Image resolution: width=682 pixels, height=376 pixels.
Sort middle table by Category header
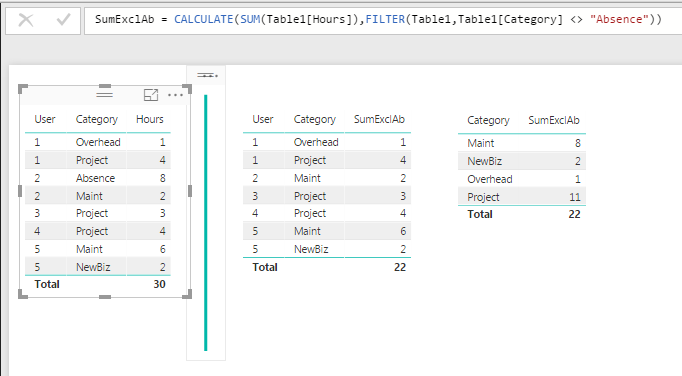[x=314, y=119]
